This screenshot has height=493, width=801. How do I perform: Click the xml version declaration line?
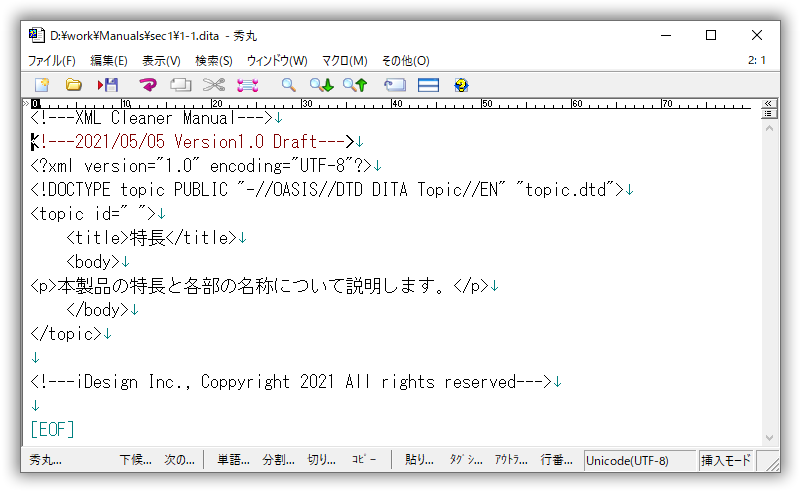pos(201,166)
